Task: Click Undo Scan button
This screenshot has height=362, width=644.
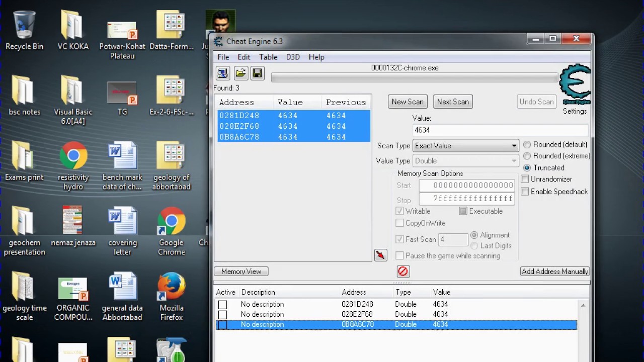Action: [x=536, y=102]
